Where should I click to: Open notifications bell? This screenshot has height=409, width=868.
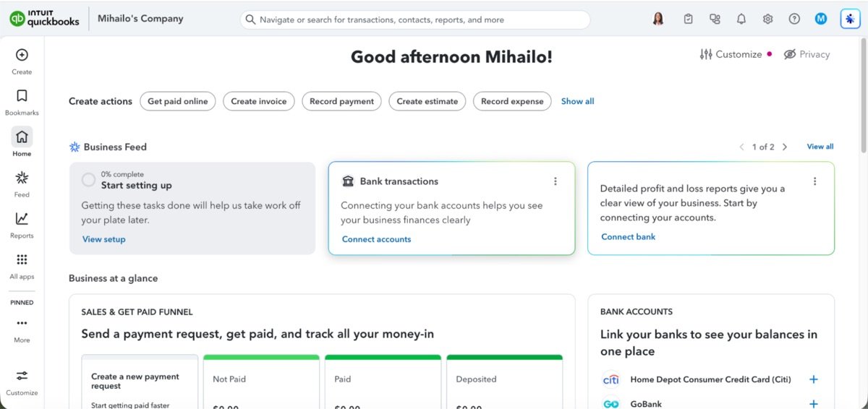point(741,19)
